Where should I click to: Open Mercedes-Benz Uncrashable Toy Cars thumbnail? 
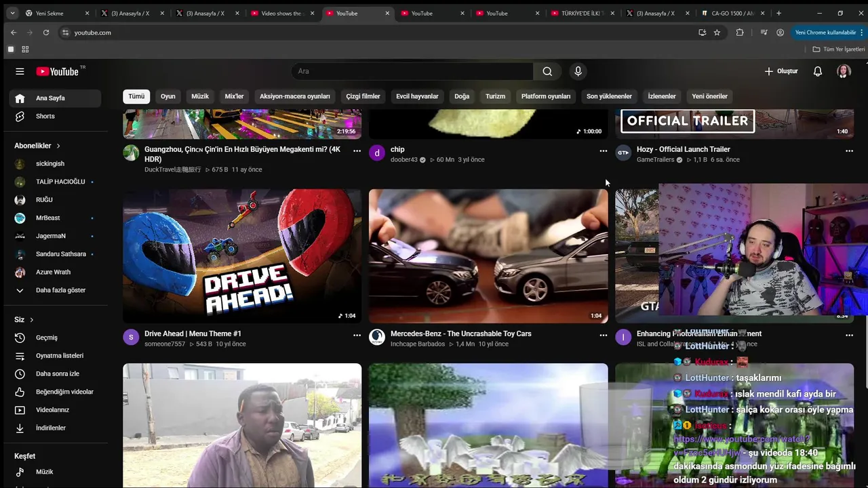click(x=488, y=256)
